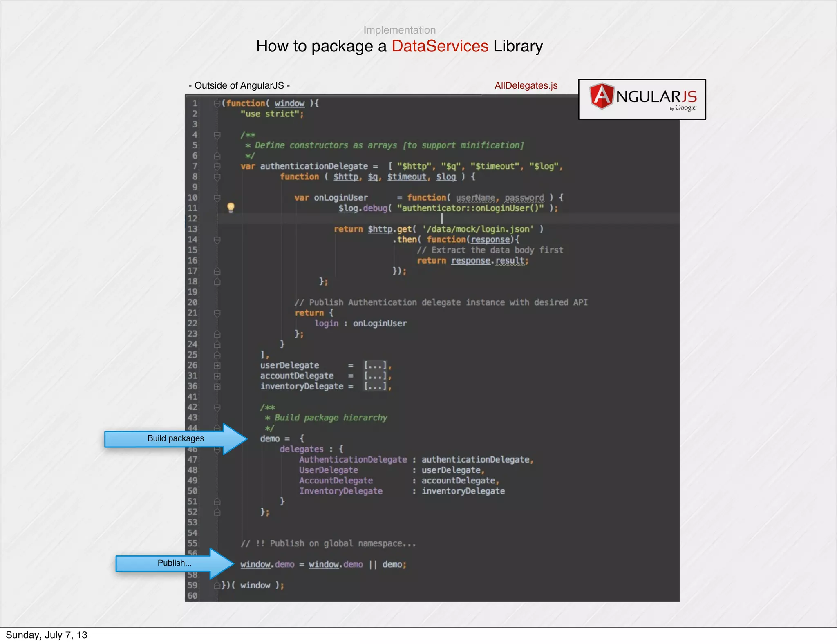Click the collapsed [...] placeholder after accountDelegate
Image resolution: width=837 pixels, height=644 pixels.
click(x=376, y=376)
